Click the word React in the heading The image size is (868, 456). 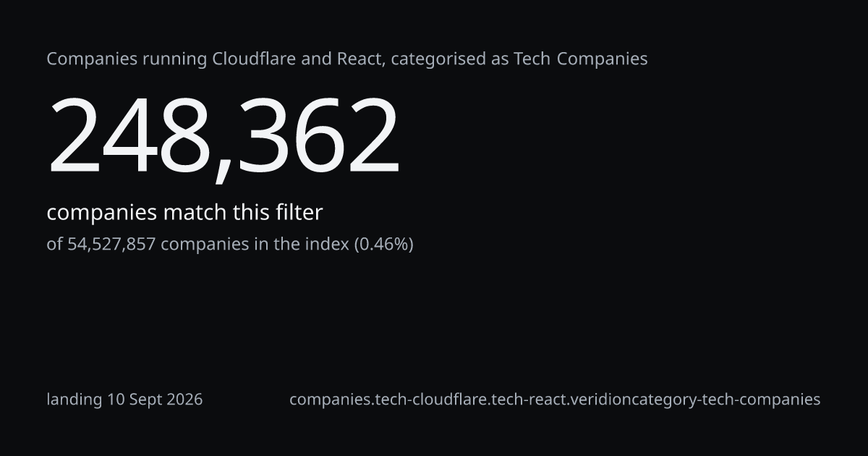pyautogui.click(x=361, y=59)
